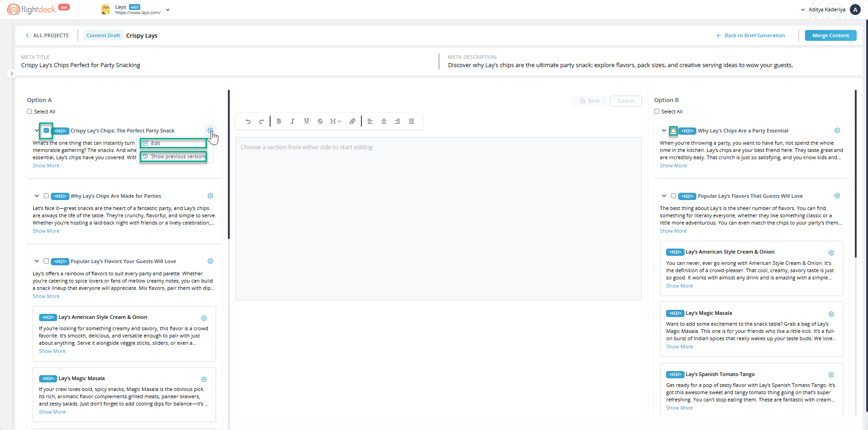Click the 'Crispy Lays' project title

[x=142, y=35]
